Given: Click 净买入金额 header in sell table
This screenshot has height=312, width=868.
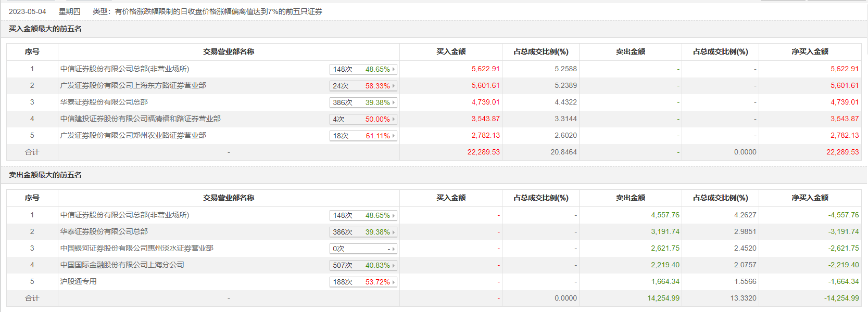Looking at the screenshot, I should pos(810,198).
